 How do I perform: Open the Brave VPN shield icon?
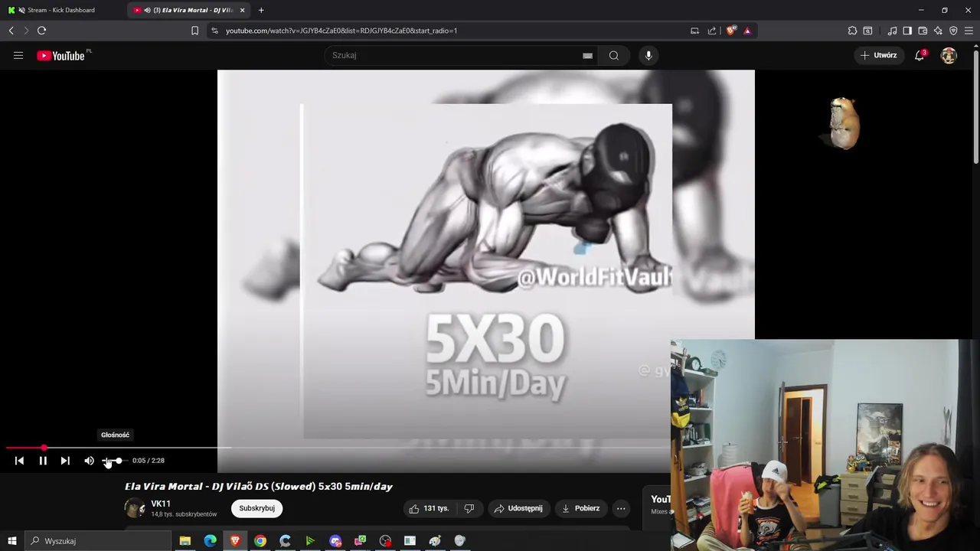point(953,31)
